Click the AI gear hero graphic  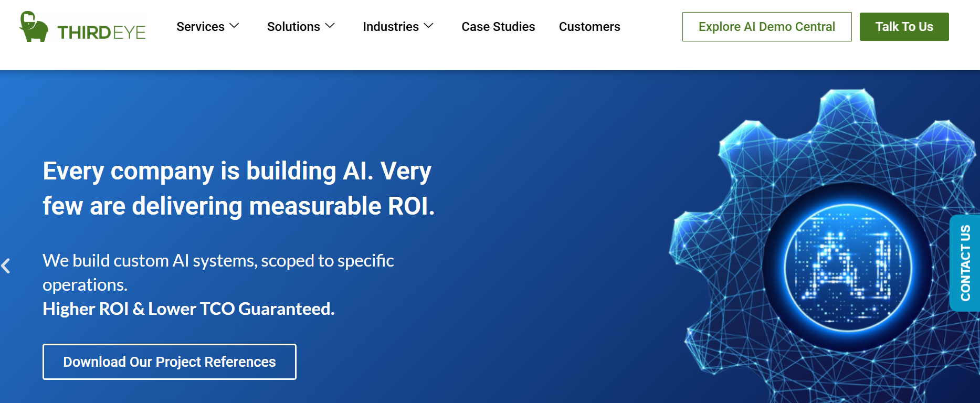824,246
